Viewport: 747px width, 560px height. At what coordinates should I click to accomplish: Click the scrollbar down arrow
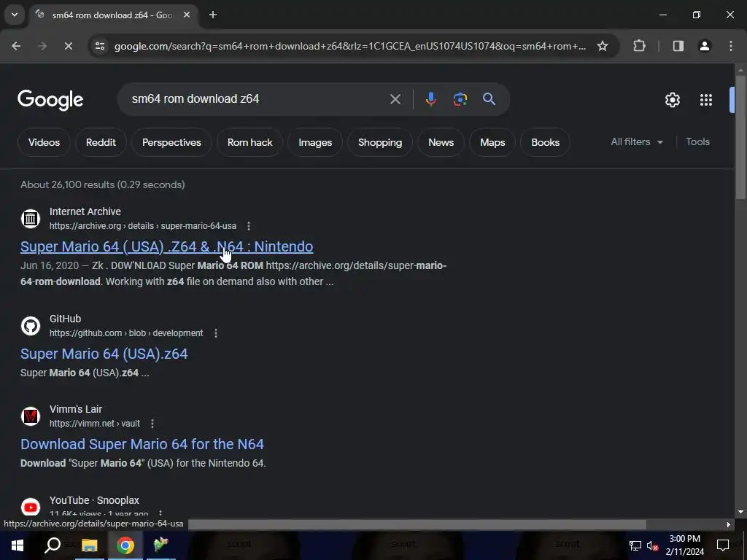[x=740, y=513]
